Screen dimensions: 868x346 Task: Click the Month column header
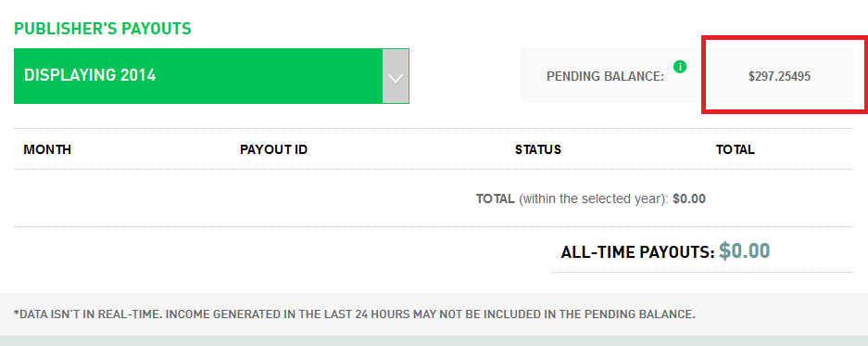tap(47, 149)
